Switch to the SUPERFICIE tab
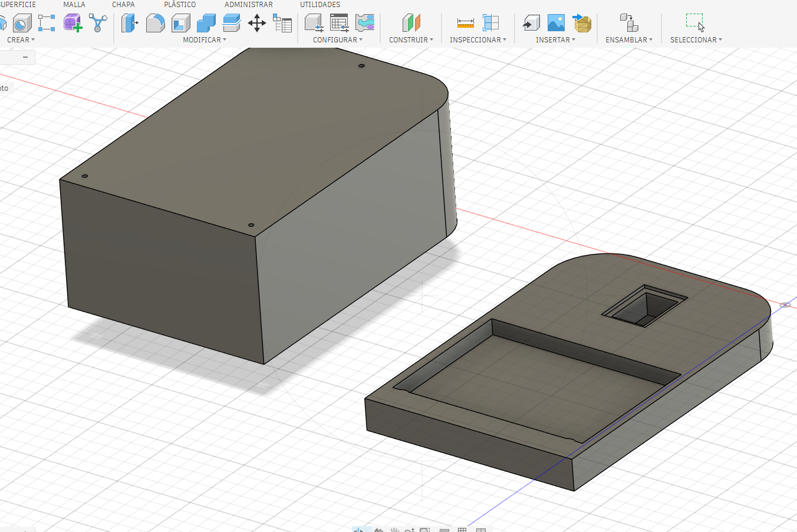 [18, 5]
